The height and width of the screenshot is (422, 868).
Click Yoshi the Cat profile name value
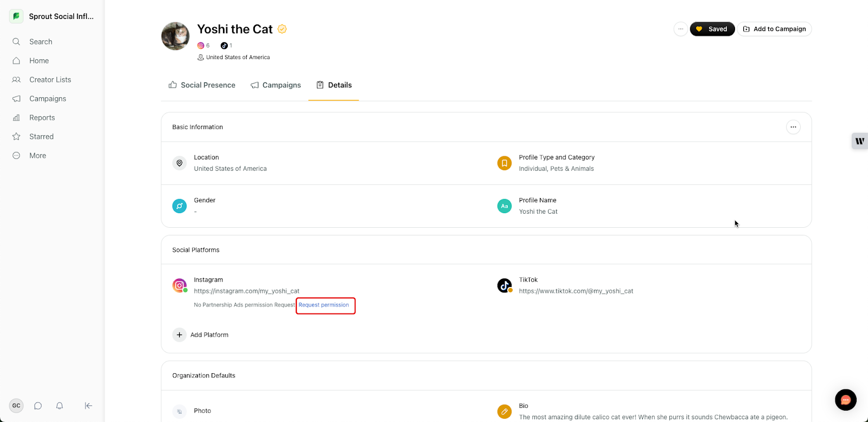pyautogui.click(x=538, y=212)
